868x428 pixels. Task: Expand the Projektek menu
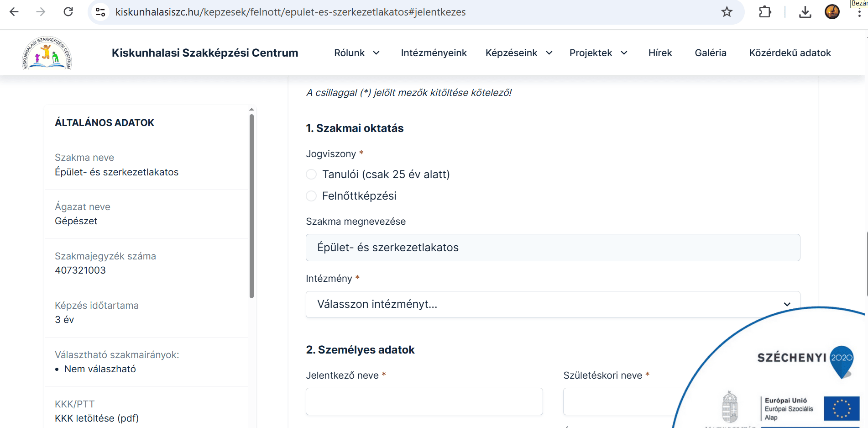coord(598,53)
